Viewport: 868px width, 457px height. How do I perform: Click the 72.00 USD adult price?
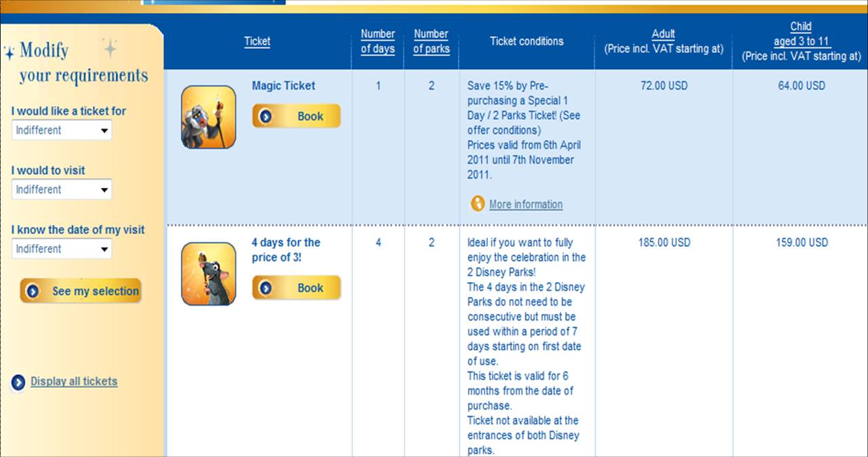(664, 86)
